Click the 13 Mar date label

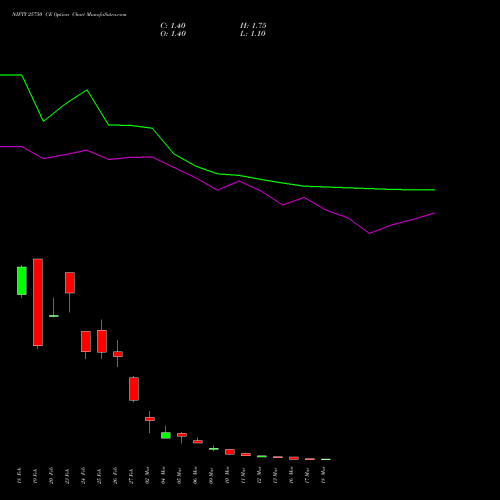[x=275, y=476]
